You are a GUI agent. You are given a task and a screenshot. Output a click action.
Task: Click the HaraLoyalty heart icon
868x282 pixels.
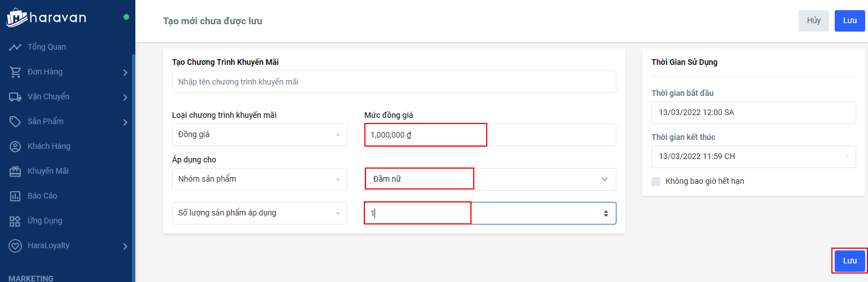click(x=15, y=245)
